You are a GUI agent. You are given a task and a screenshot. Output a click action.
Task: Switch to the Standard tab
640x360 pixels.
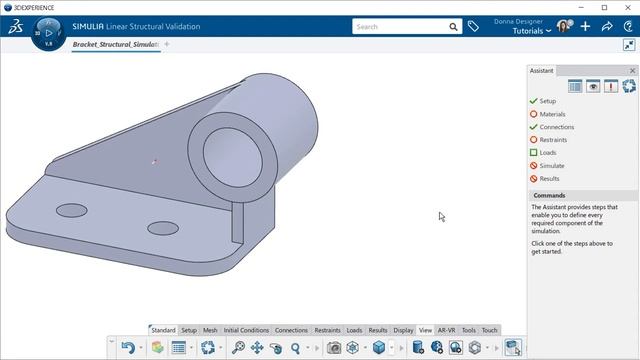point(163,330)
